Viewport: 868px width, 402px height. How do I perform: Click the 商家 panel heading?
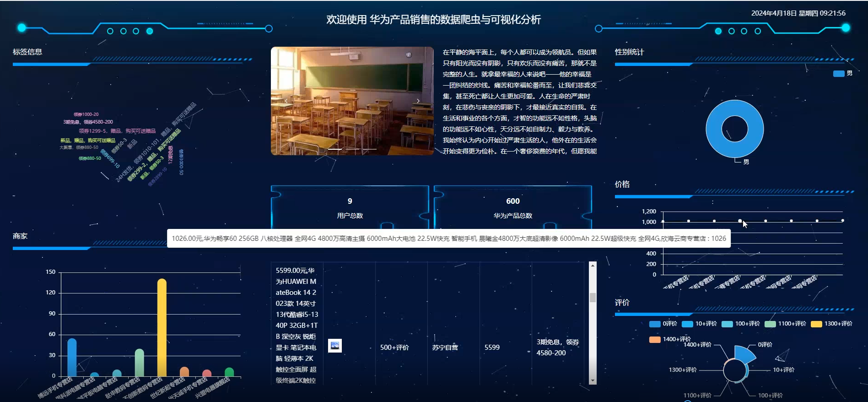(x=20, y=236)
